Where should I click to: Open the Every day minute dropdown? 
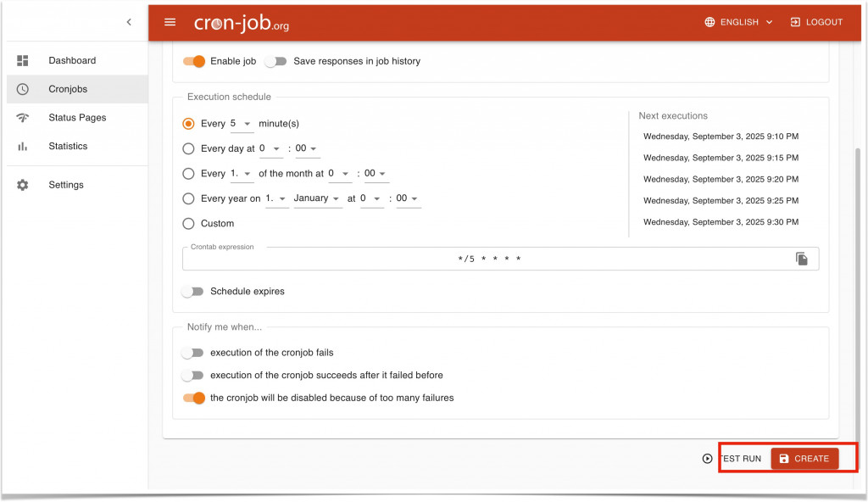(307, 148)
